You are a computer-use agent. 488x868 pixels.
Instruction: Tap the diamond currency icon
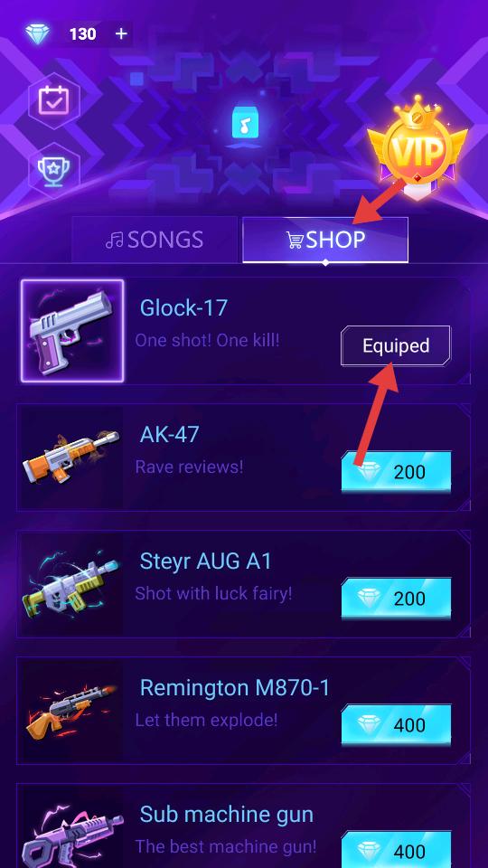38,33
